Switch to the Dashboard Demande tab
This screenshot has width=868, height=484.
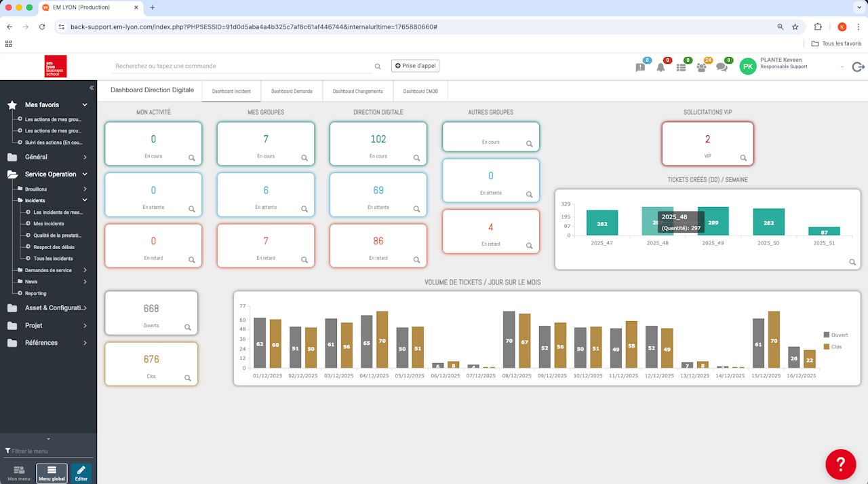coord(292,91)
